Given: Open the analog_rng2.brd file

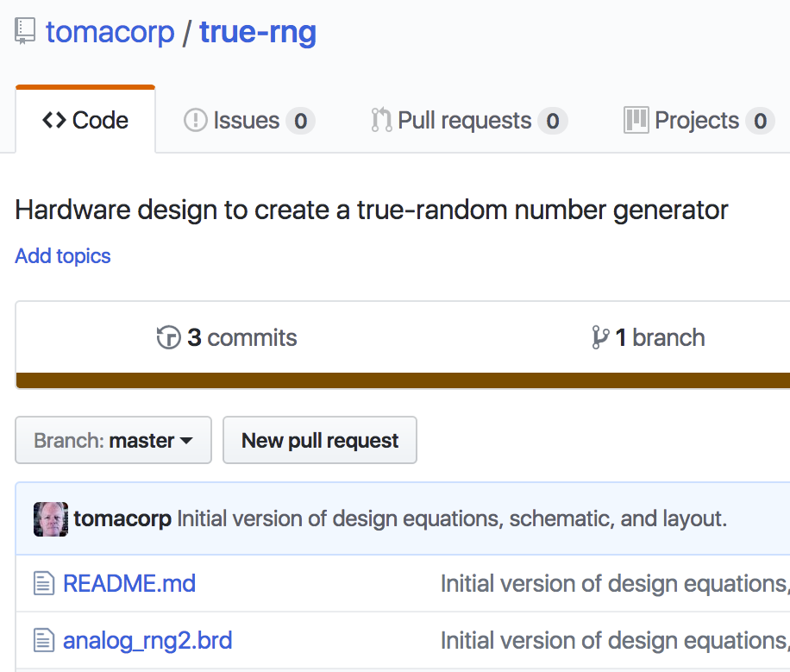Looking at the screenshot, I should [147, 641].
